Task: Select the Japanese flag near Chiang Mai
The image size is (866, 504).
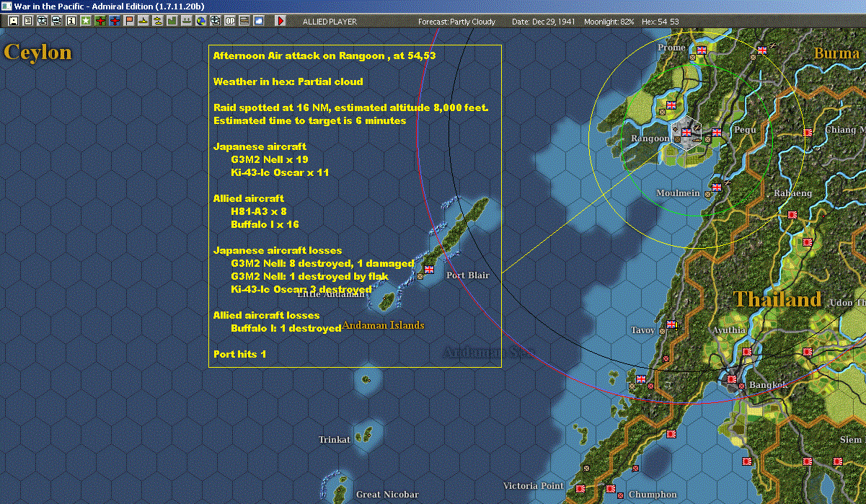Action: tap(808, 133)
